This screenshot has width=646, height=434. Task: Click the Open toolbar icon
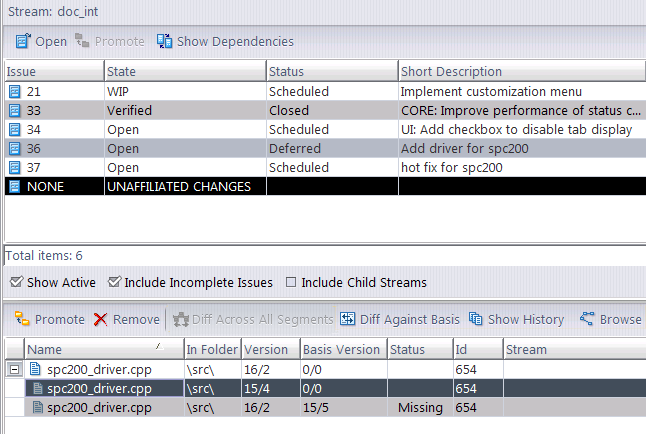click(x=23, y=41)
